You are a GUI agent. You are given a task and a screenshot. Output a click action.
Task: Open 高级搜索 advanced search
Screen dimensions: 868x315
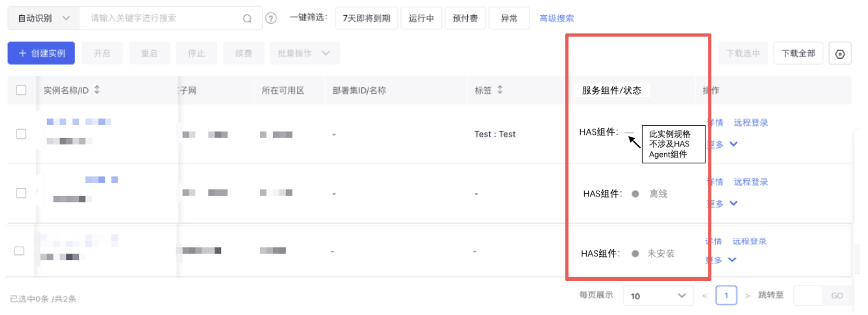click(557, 18)
